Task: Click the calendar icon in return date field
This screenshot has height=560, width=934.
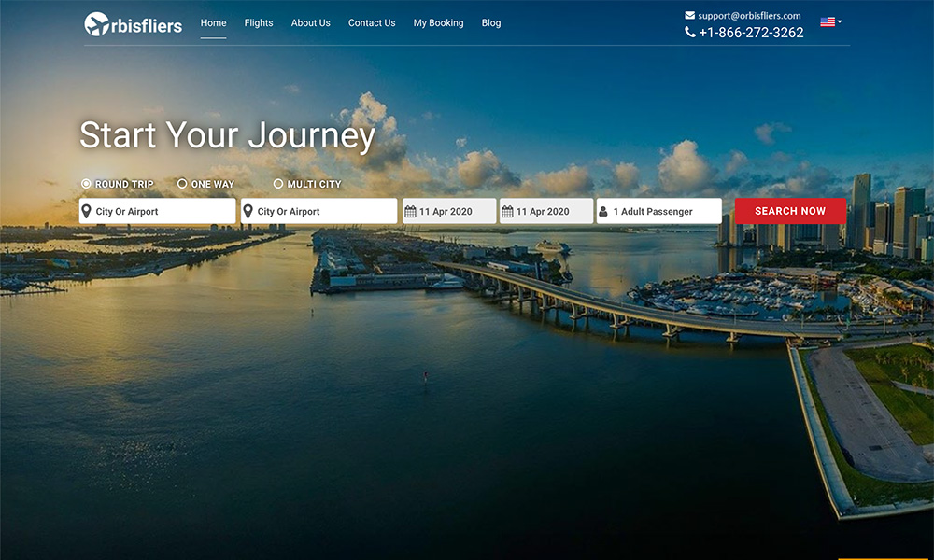Action: [507, 212]
